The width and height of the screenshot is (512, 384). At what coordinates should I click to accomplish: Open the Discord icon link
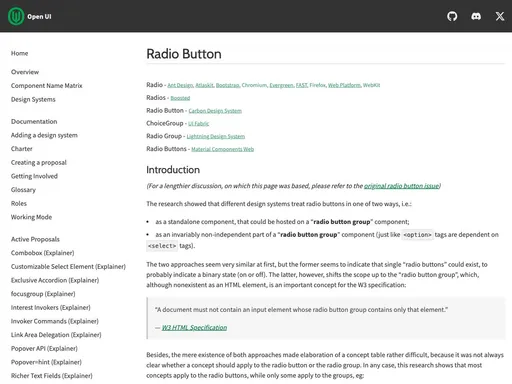click(x=476, y=16)
